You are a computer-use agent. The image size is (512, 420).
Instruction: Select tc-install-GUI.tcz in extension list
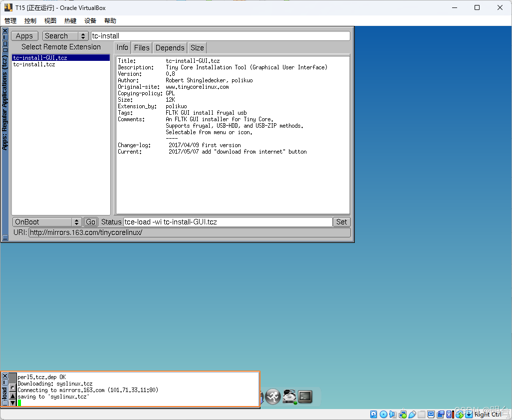(x=61, y=58)
